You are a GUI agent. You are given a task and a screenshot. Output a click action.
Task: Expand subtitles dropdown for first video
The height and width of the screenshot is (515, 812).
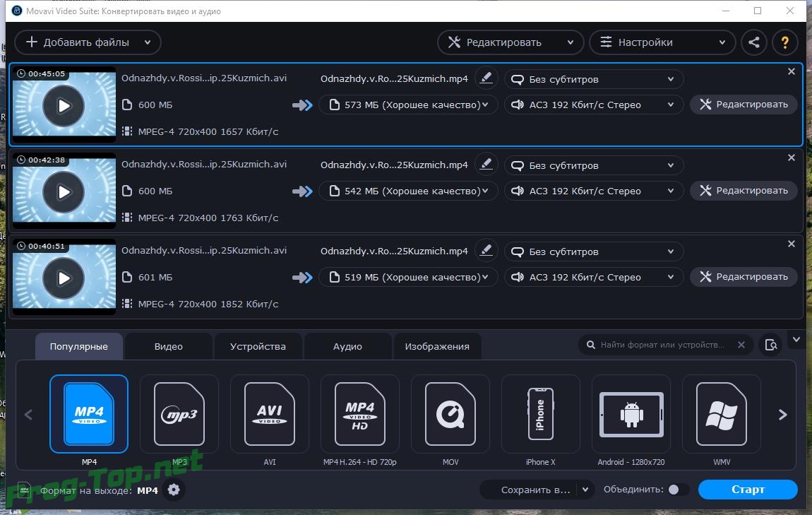coord(594,80)
